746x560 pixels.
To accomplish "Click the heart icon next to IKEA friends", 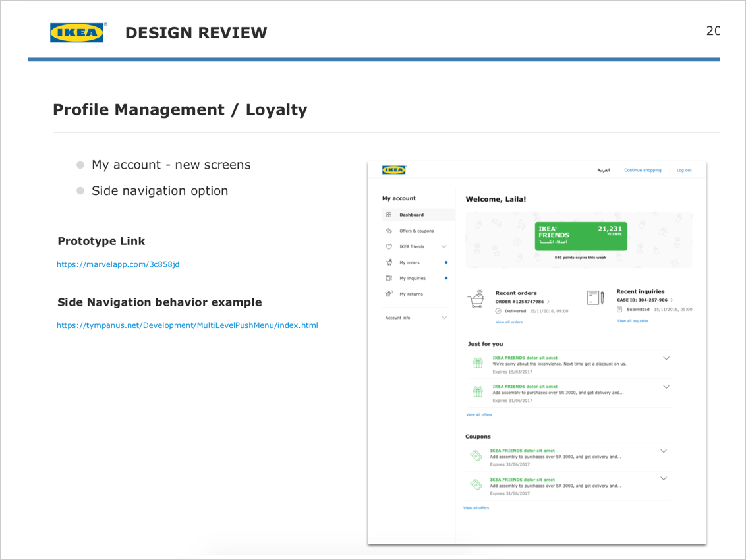I will point(389,246).
